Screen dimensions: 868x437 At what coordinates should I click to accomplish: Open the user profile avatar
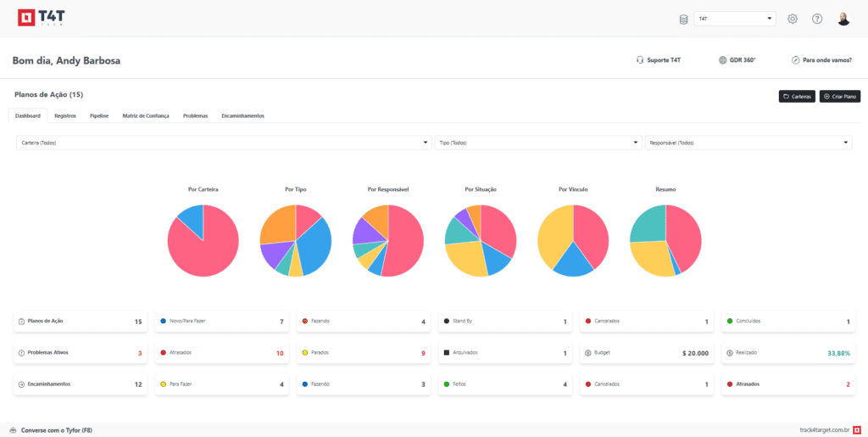(843, 19)
